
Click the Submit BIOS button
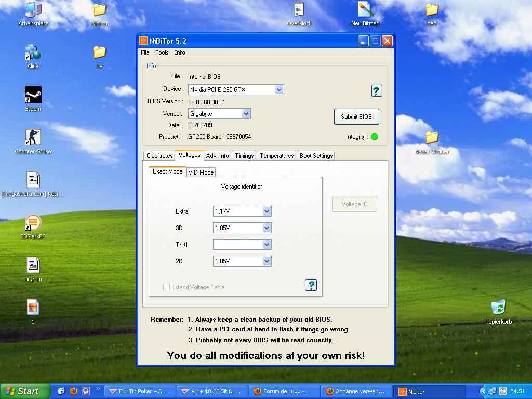[356, 117]
